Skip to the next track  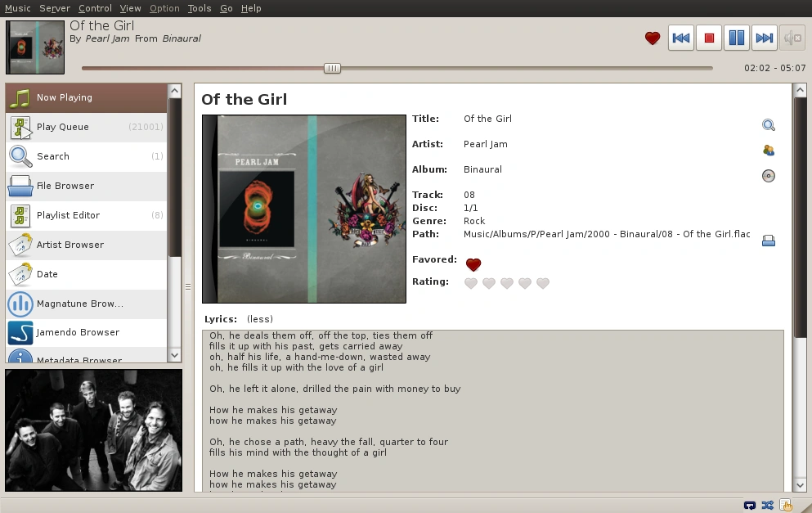(765, 38)
